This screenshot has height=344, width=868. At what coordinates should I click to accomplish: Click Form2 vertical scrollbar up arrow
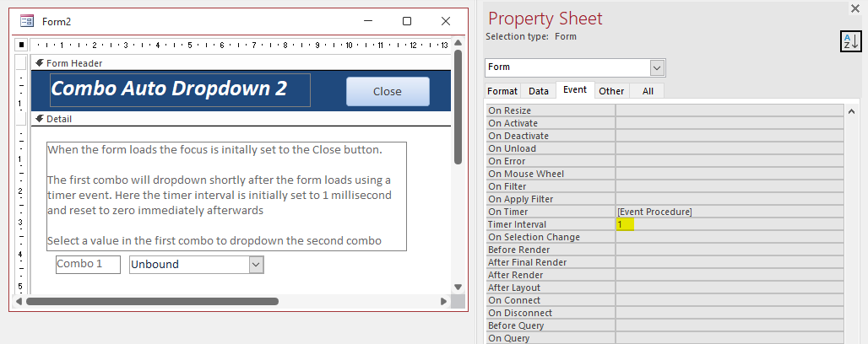tap(458, 43)
